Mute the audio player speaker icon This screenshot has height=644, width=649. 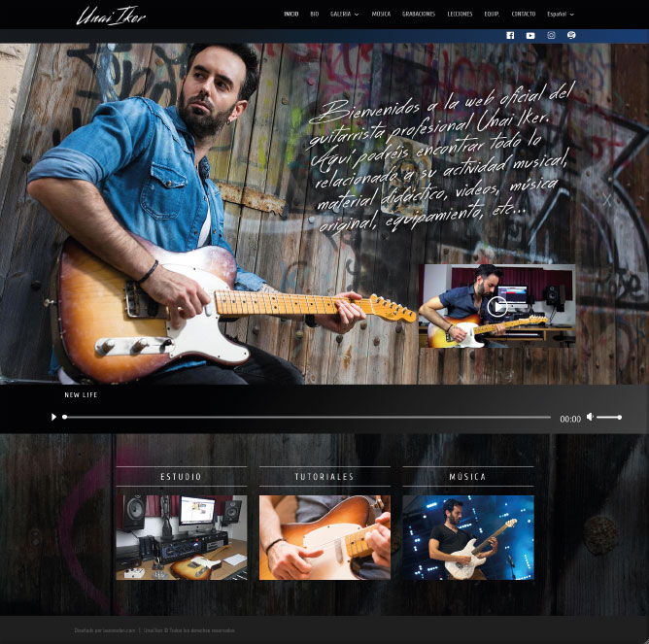pos(590,417)
